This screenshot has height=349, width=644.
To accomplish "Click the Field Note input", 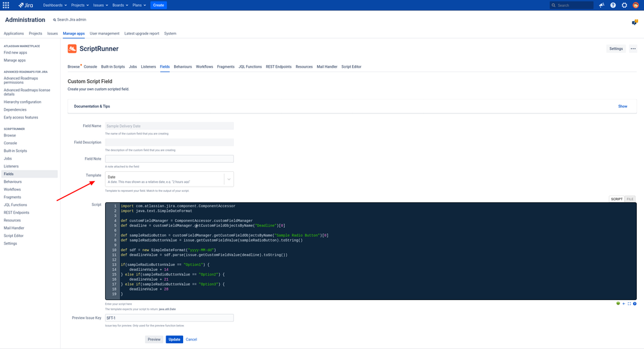I will pos(169,158).
